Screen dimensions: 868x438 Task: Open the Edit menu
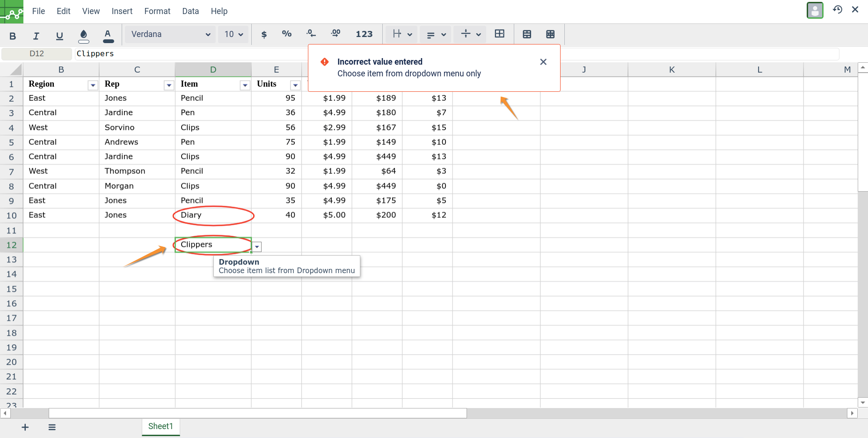pyautogui.click(x=64, y=11)
